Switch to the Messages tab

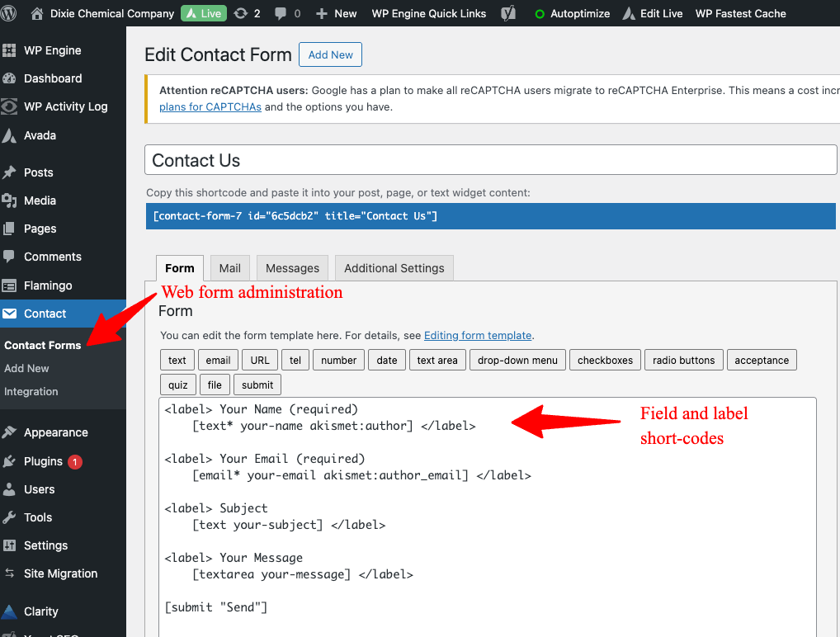click(x=292, y=268)
